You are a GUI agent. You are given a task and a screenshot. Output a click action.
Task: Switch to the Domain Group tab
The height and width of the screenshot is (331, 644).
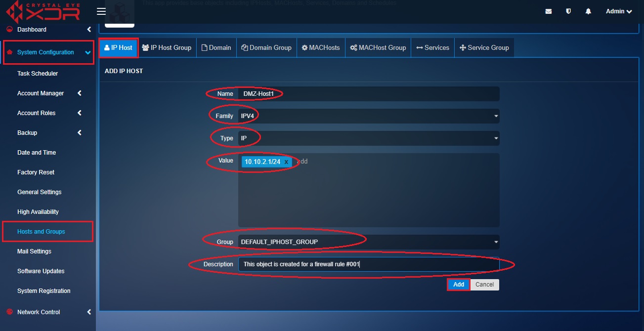click(266, 48)
